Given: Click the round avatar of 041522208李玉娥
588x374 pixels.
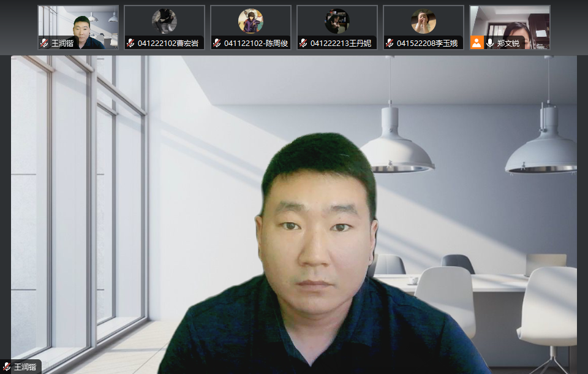Looking at the screenshot, I should (423, 21).
